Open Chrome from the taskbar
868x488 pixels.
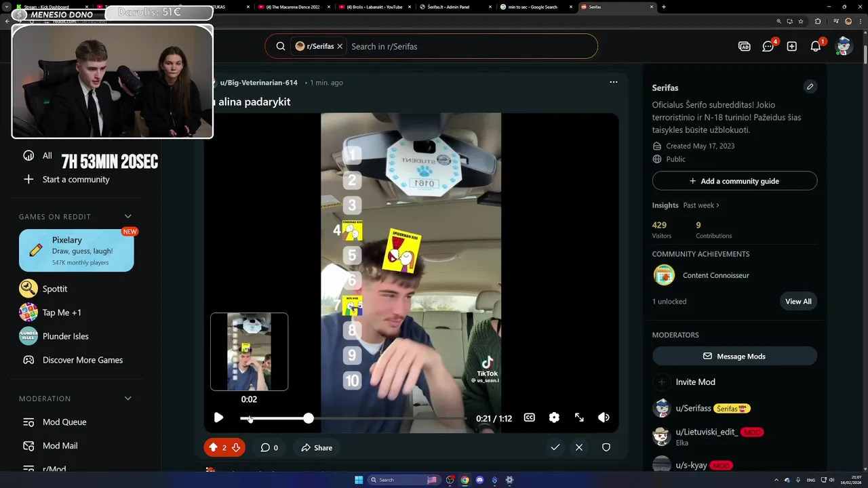pyautogui.click(x=465, y=480)
